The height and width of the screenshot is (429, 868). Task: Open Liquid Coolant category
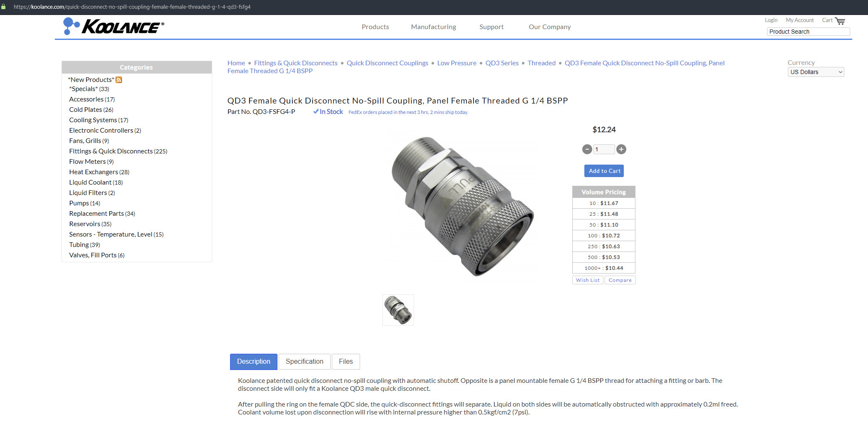point(96,182)
